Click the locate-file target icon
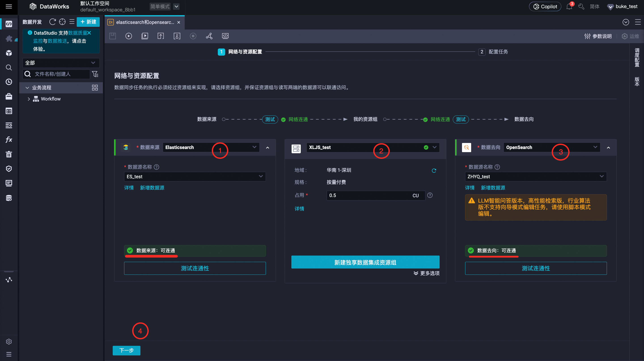 [x=62, y=22]
